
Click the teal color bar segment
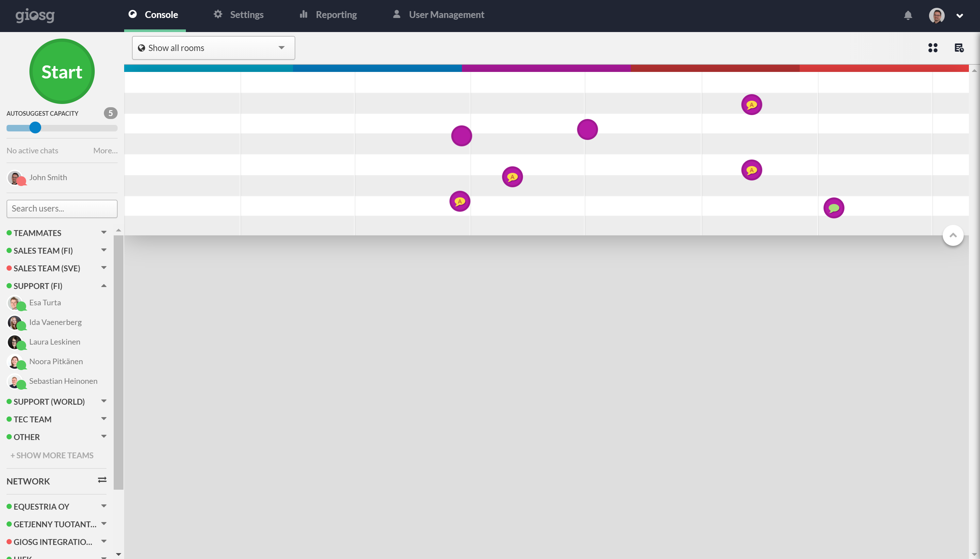click(208, 68)
